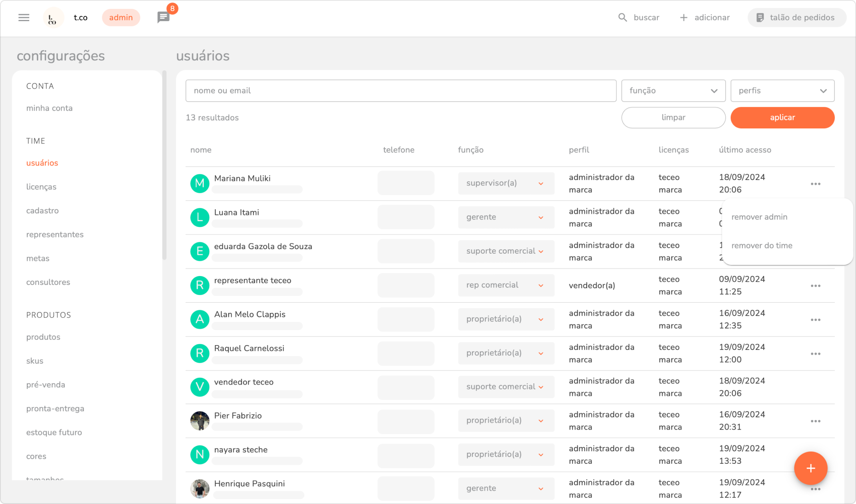Change Luana Itami gerente role dropdown

click(x=505, y=217)
